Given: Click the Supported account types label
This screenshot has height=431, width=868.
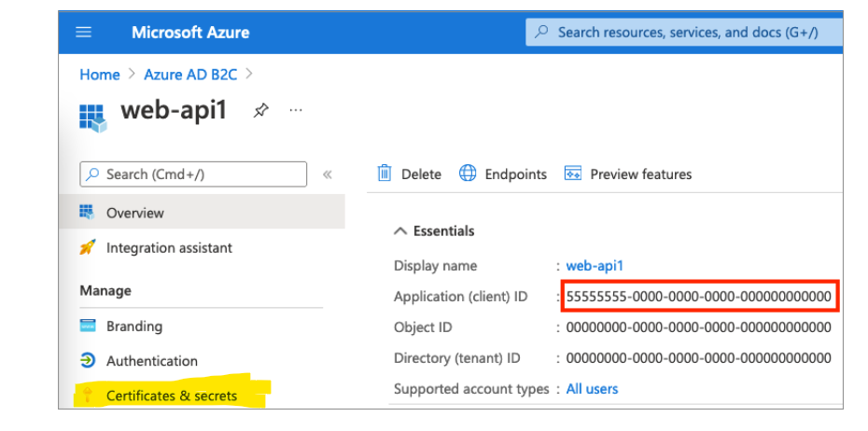Looking at the screenshot, I should pos(471,389).
